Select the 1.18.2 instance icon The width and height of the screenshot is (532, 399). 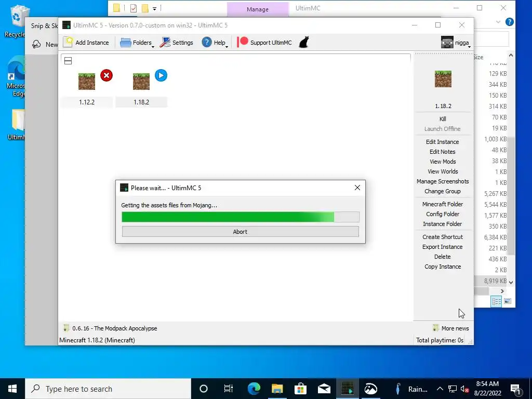(141, 82)
